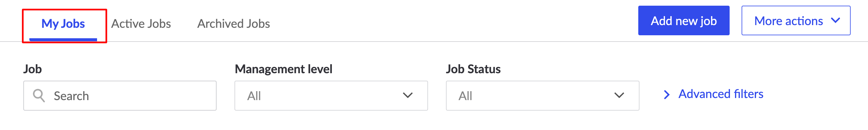The height and width of the screenshot is (130, 868).
Task: Click the Management level field label
Action: (283, 69)
